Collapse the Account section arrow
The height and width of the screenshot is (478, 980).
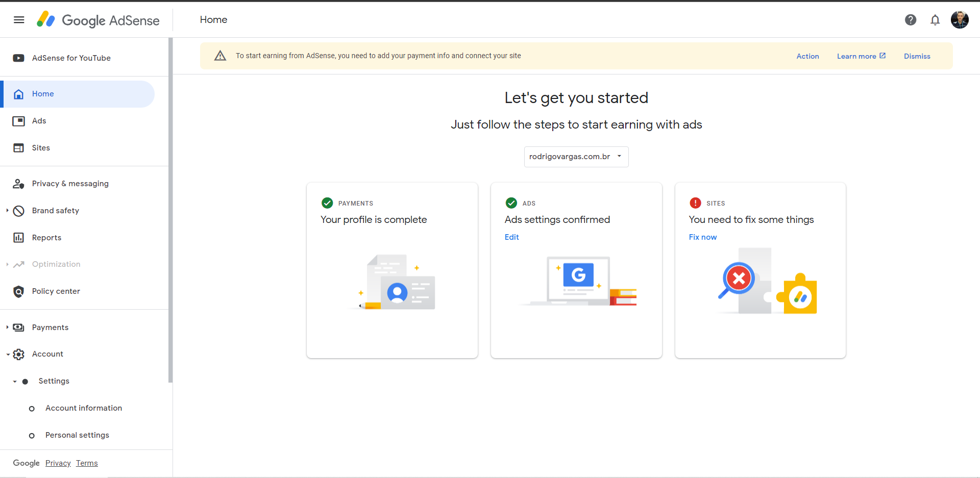point(8,354)
